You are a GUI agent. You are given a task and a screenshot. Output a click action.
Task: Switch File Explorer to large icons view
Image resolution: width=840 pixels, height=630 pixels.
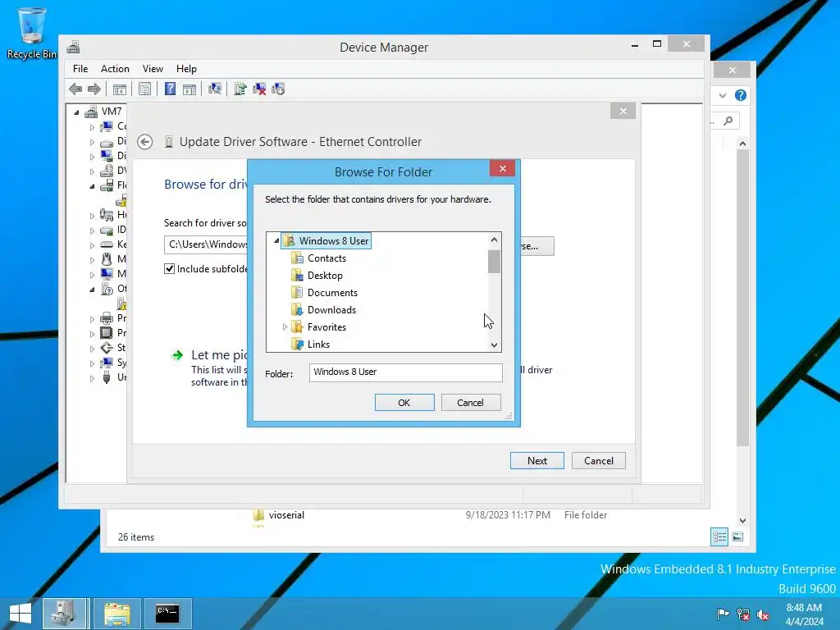coord(737,536)
